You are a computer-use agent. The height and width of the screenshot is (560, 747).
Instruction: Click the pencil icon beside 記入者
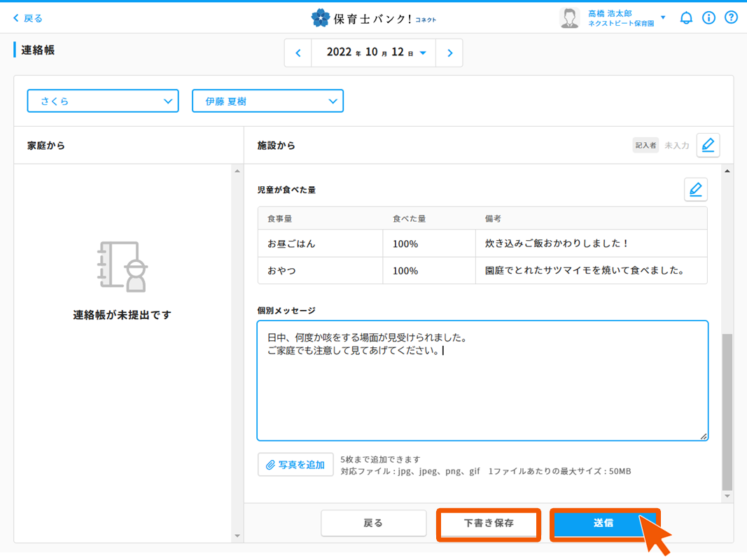click(x=708, y=146)
